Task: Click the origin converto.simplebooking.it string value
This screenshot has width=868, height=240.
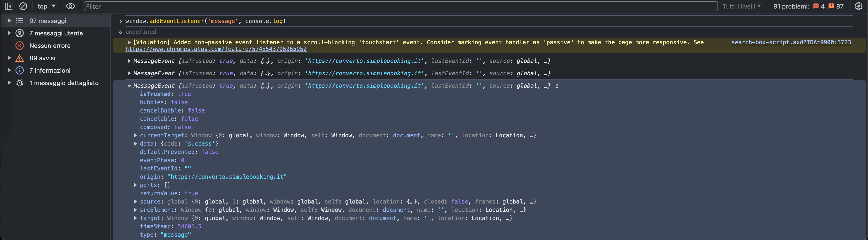Action: click(227, 177)
